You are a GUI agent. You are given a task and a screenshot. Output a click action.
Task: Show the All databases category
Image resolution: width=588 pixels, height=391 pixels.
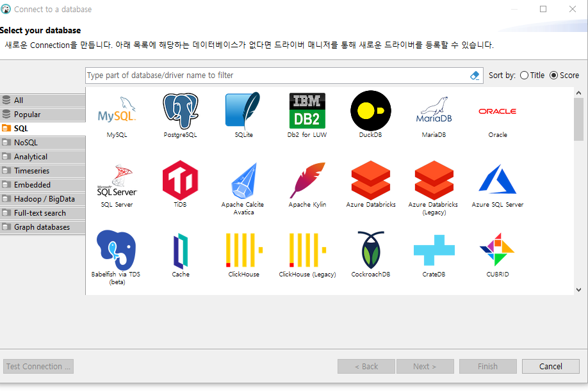tap(43, 100)
